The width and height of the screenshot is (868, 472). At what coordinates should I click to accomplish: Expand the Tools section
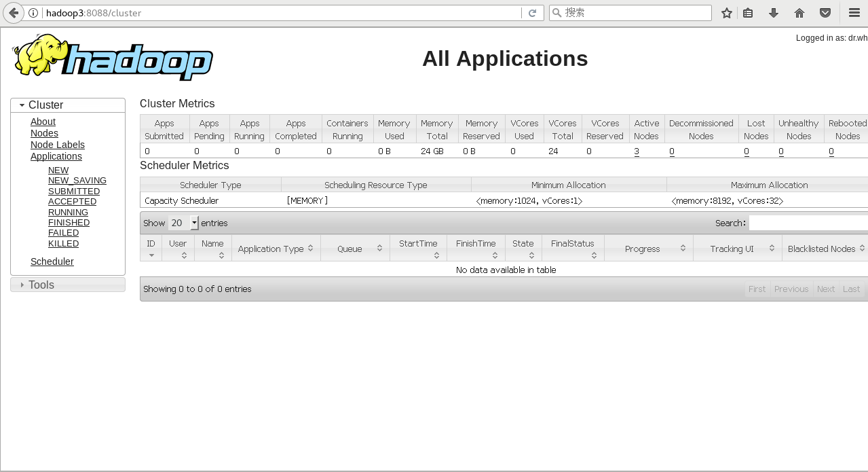[68, 285]
